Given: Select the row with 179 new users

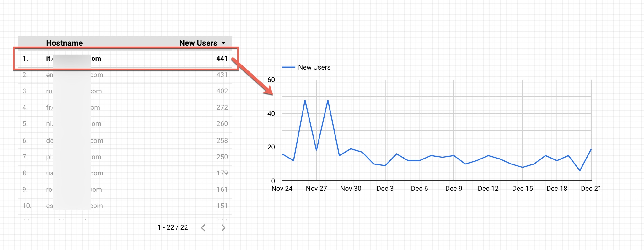Looking at the screenshot, I should [x=126, y=173].
